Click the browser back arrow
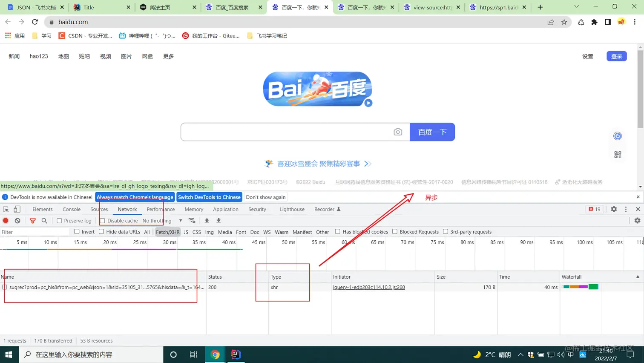The width and height of the screenshot is (644, 363). [8, 22]
